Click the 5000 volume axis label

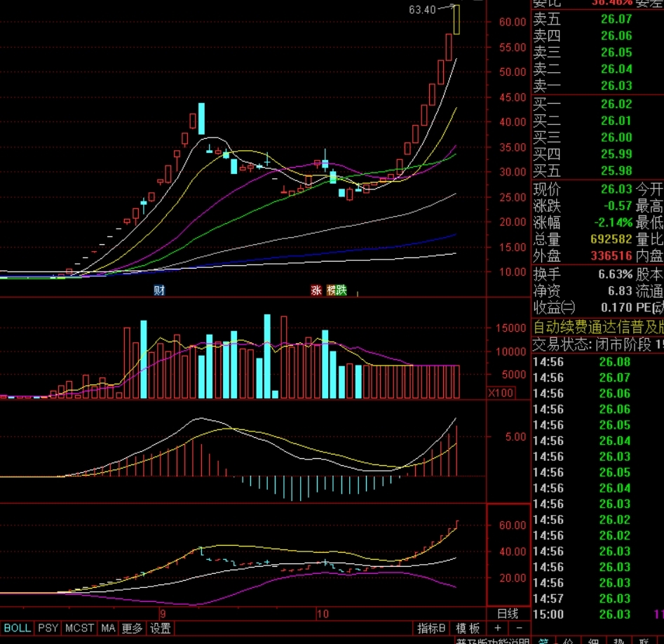[514, 375]
